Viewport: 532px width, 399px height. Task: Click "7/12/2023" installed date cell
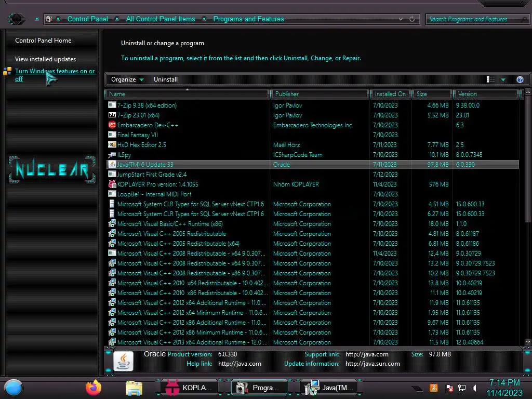pyautogui.click(x=385, y=175)
